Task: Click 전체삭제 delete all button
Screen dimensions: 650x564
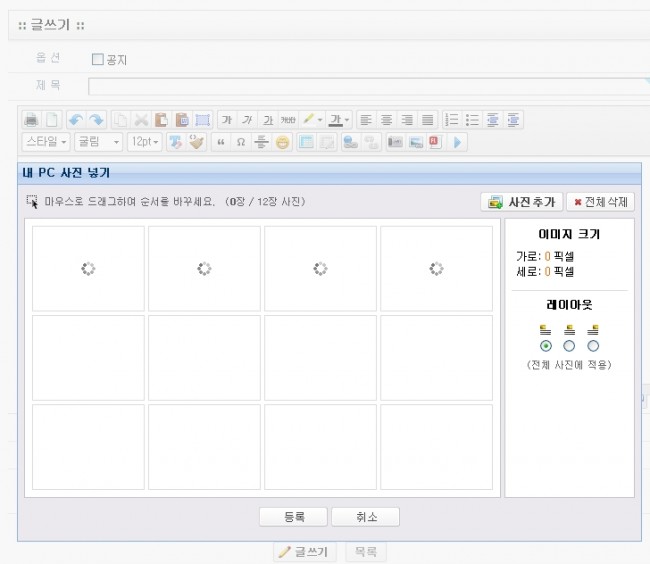Action: click(600, 202)
